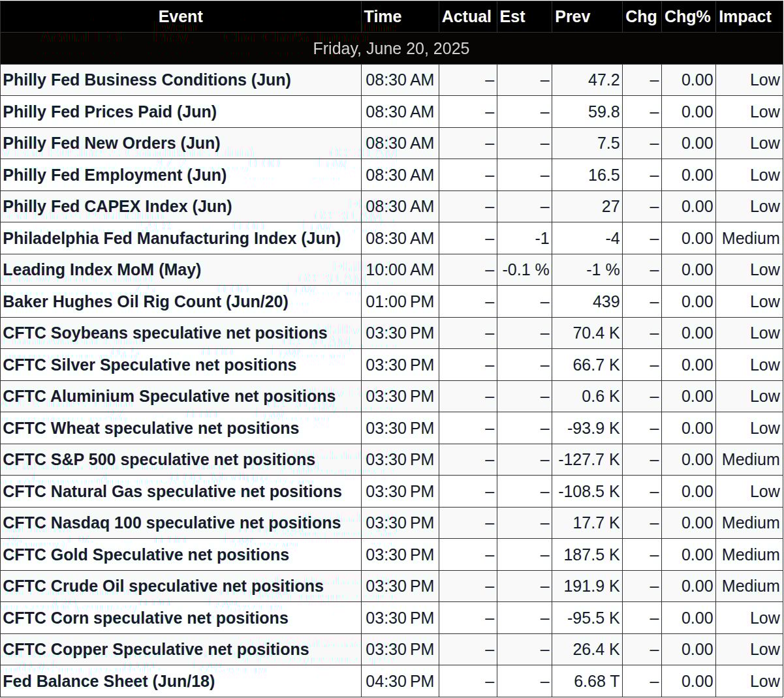Select CFTC S&P 500 speculative net positions
This screenshot has height=698, width=784.
(159, 460)
